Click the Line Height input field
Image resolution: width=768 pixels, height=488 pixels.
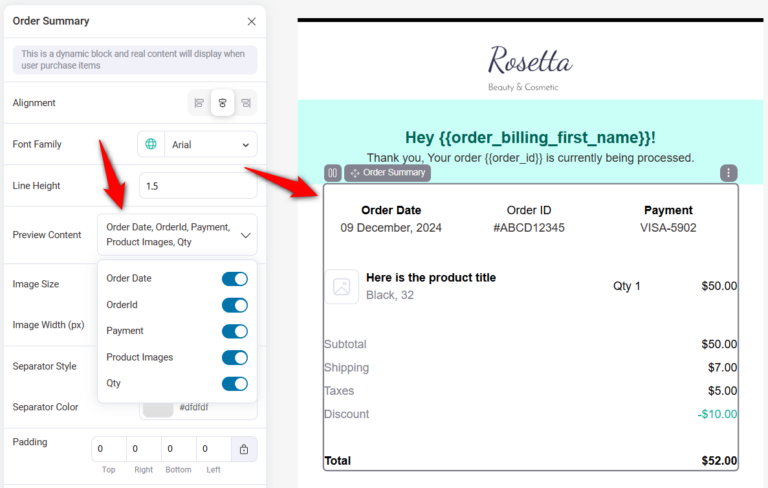(x=197, y=186)
